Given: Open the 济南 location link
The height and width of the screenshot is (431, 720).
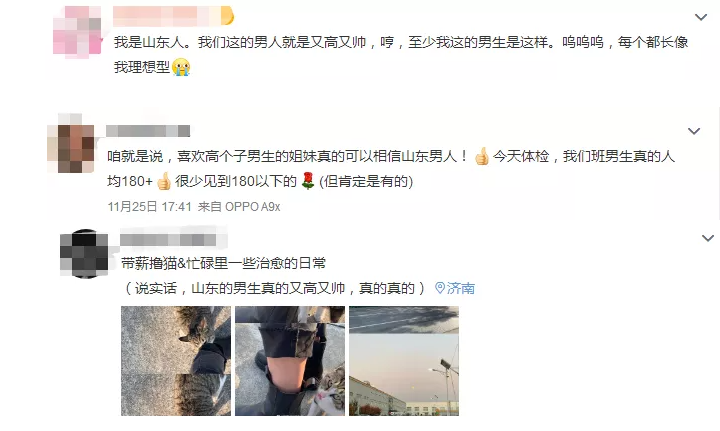Looking at the screenshot, I should coord(461,288).
